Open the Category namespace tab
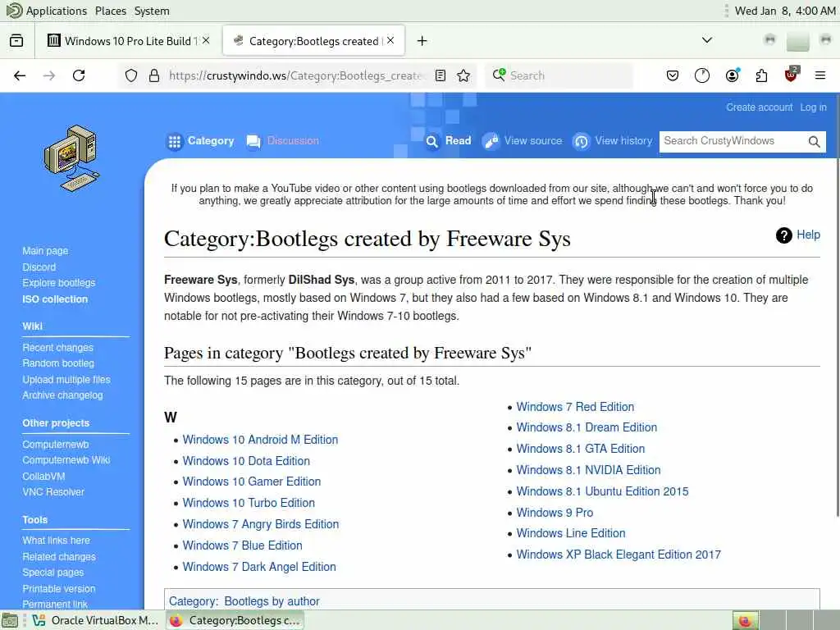 pos(201,141)
